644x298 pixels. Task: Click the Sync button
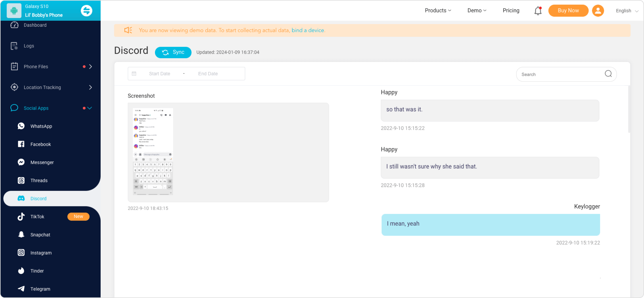pyautogui.click(x=173, y=52)
